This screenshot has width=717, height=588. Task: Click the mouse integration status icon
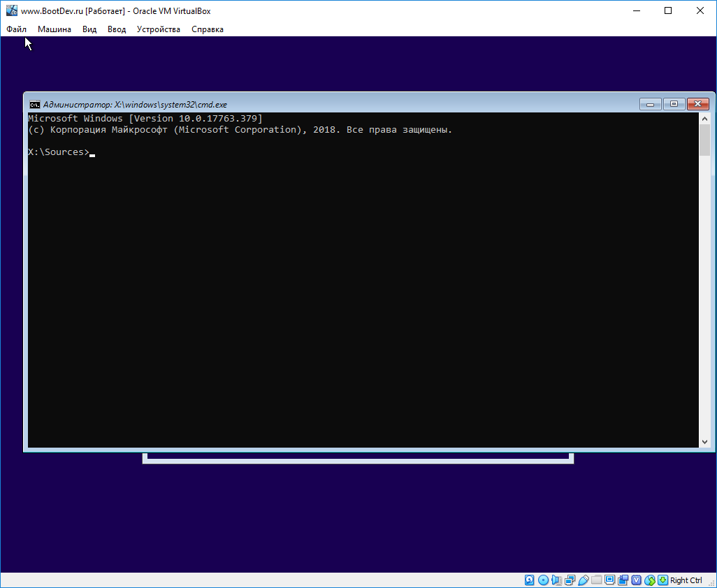[x=650, y=580]
